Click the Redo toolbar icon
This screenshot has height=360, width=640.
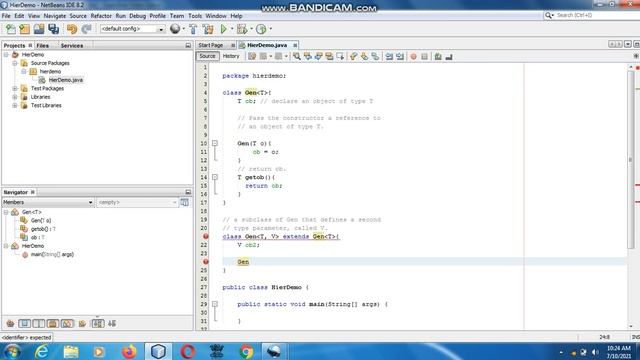86,29
